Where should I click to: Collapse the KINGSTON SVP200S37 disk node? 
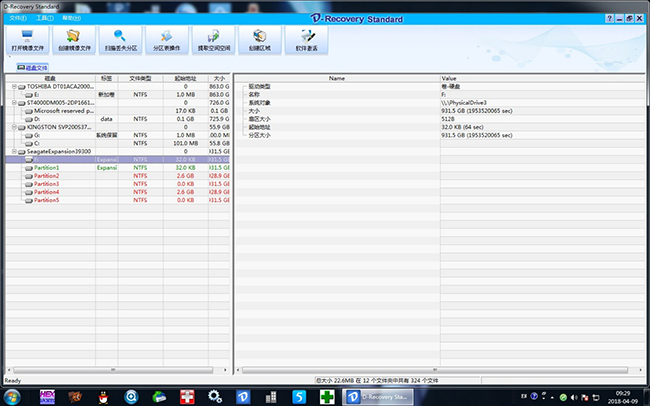(14, 127)
